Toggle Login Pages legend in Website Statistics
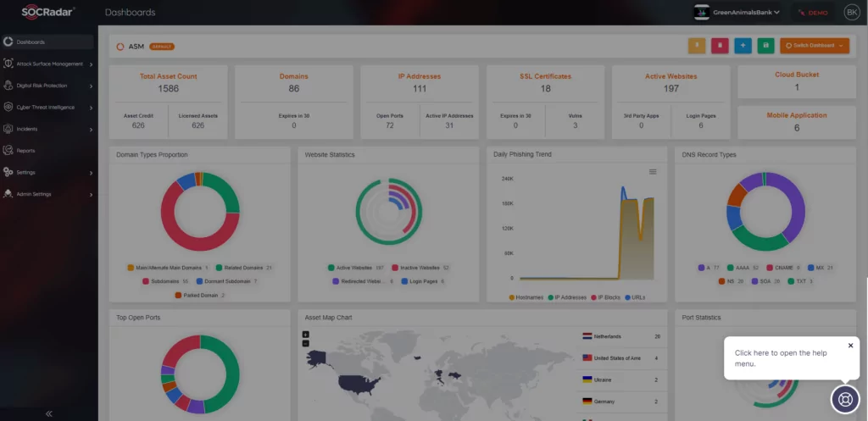868x421 pixels. click(x=423, y=281)
